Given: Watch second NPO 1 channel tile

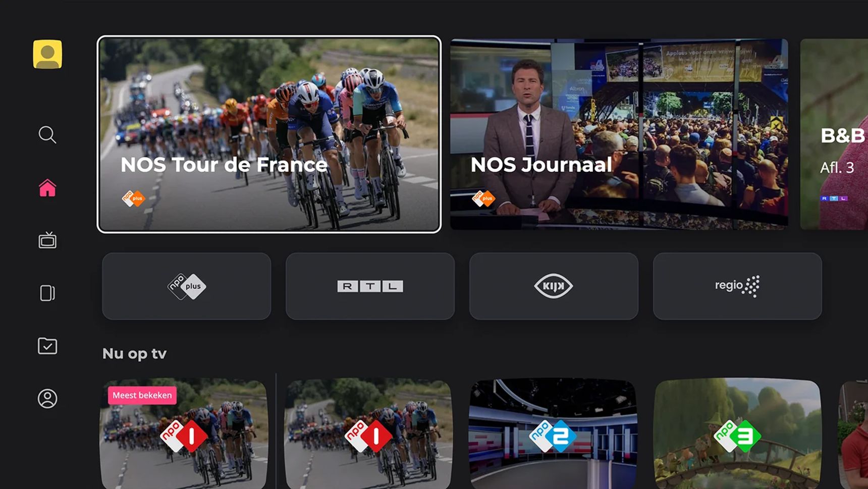Looking at the screenshot, I should (368, 434).
